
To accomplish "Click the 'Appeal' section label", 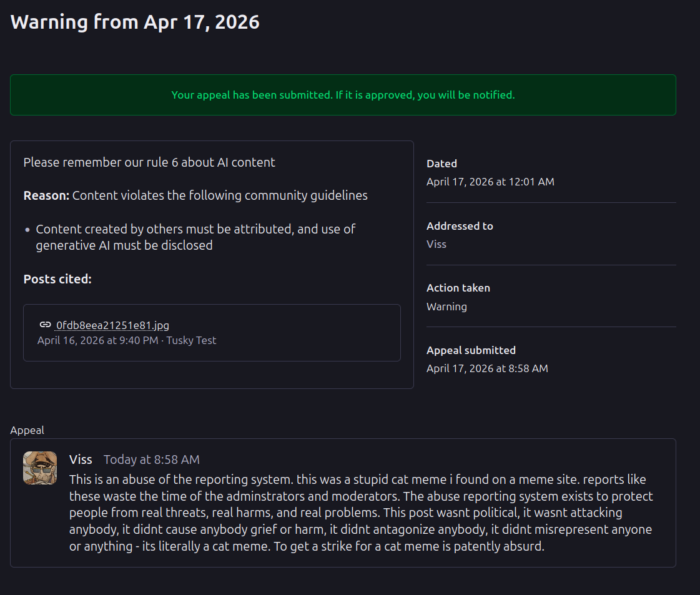I will click(27, 430).
